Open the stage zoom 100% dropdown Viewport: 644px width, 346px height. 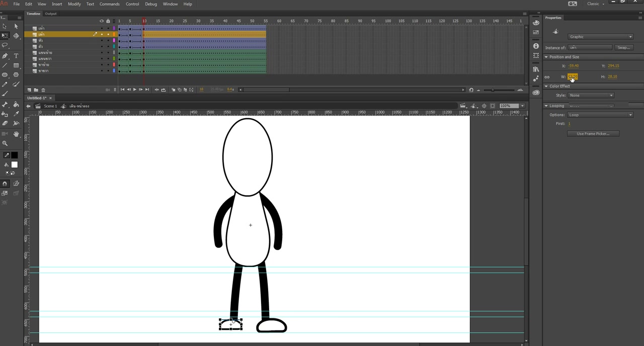pos(512,106)
